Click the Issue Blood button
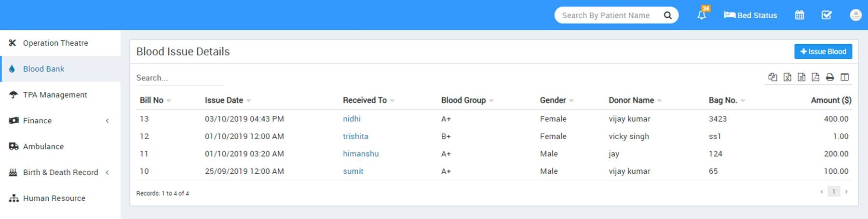Screen dimensions: 868x219 click(x=823, y=52)
